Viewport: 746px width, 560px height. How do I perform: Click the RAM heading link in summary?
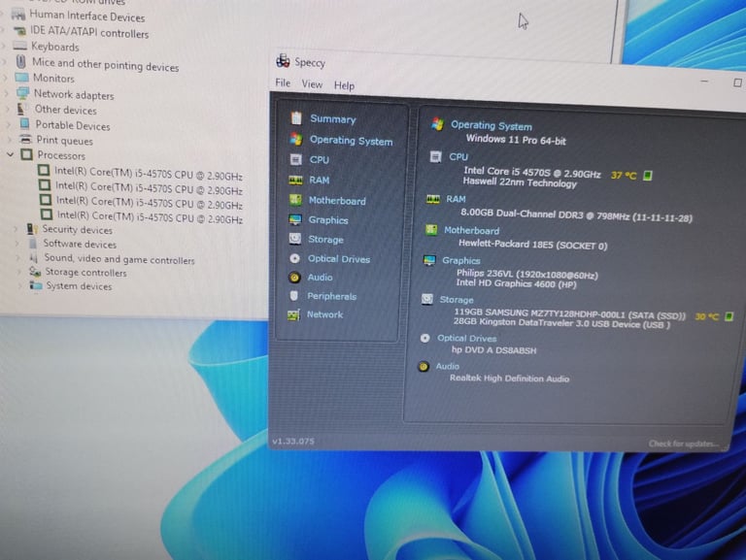(x=456, y=199)
